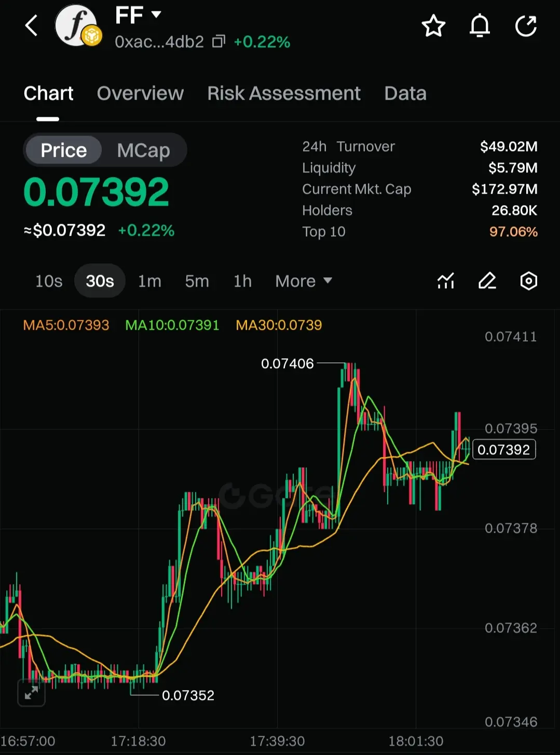Expand chart to fullscreen
The width and height of the screenshot is (560, 755).
[x=32, y=693]
